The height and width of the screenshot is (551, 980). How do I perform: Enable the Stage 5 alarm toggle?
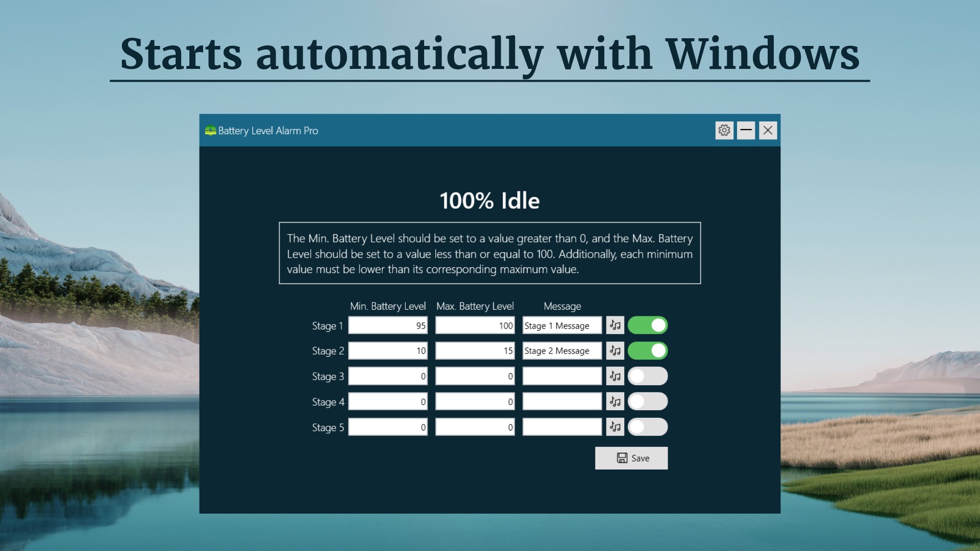click(648, 428)
